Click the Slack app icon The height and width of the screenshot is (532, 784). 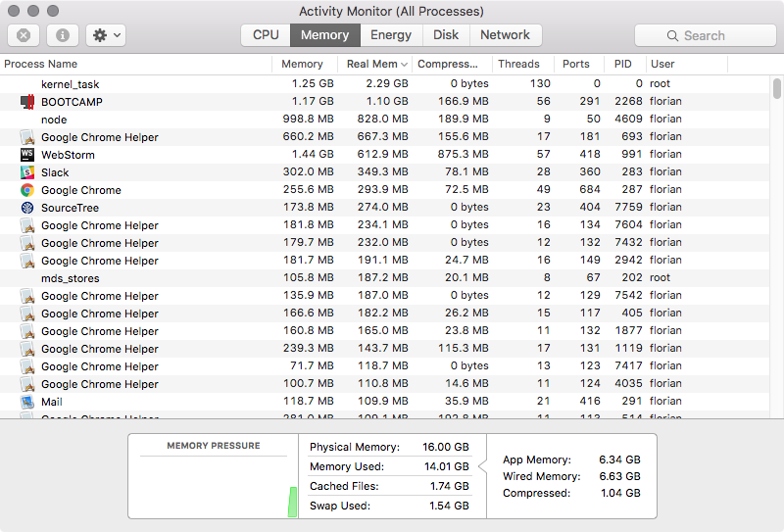(x=27, y=172)
